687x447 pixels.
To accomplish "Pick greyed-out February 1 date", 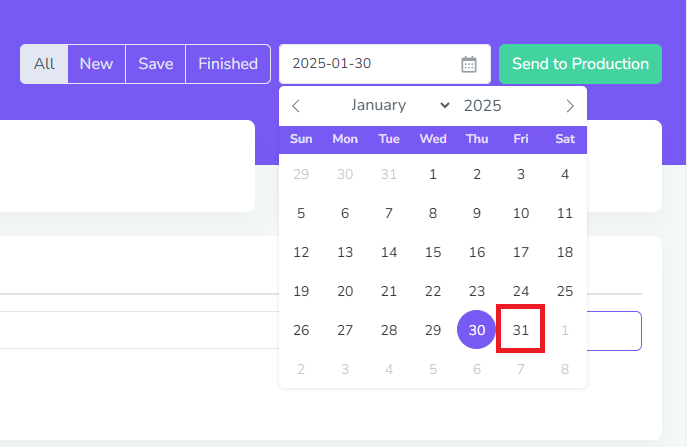I will tap(565, 330).
